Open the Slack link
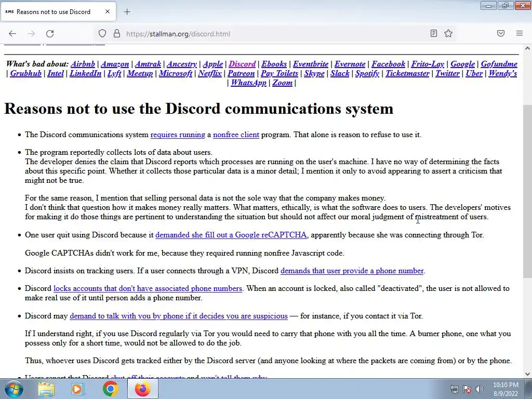 click(340, 73)
